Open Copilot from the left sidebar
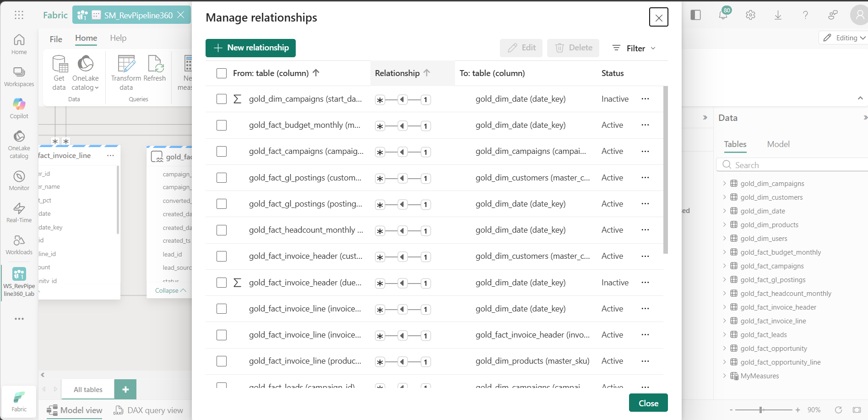The image size is (868, 420). (19, 108)
